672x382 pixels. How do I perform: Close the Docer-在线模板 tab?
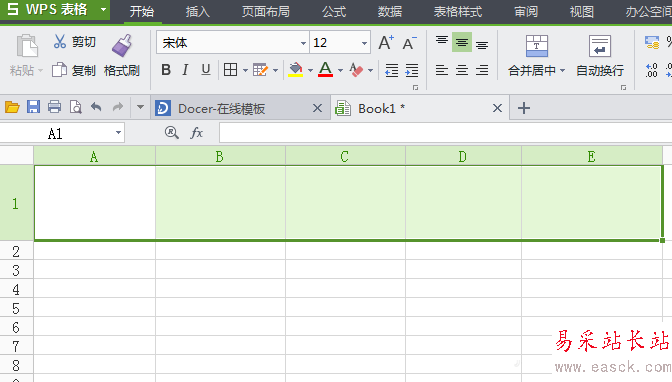click(x=317, y=108)
